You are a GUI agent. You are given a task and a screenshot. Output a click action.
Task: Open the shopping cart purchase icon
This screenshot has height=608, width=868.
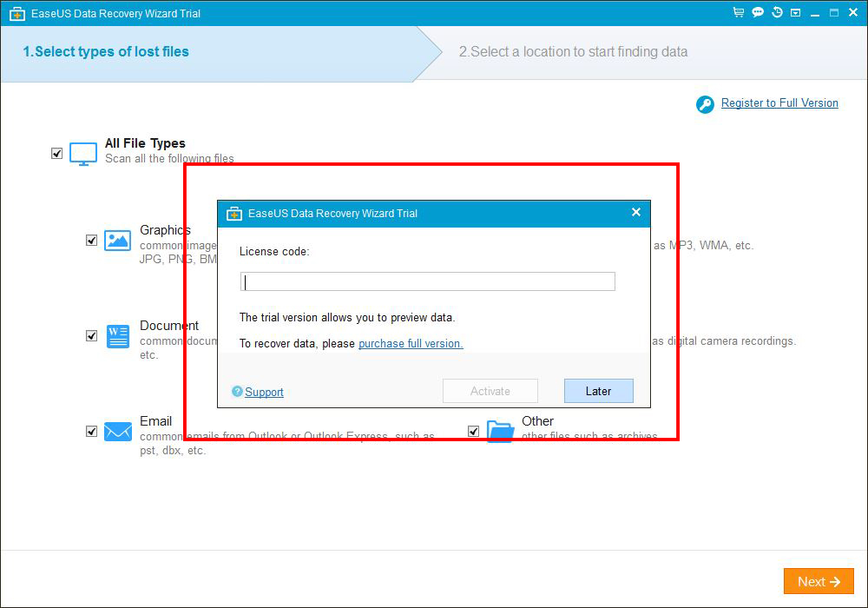pos(738,12)
